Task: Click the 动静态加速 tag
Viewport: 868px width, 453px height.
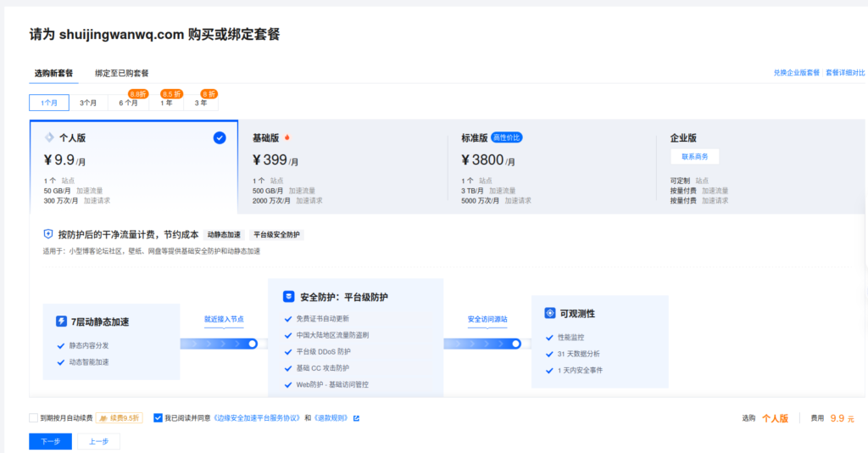Action: point(224,235)
